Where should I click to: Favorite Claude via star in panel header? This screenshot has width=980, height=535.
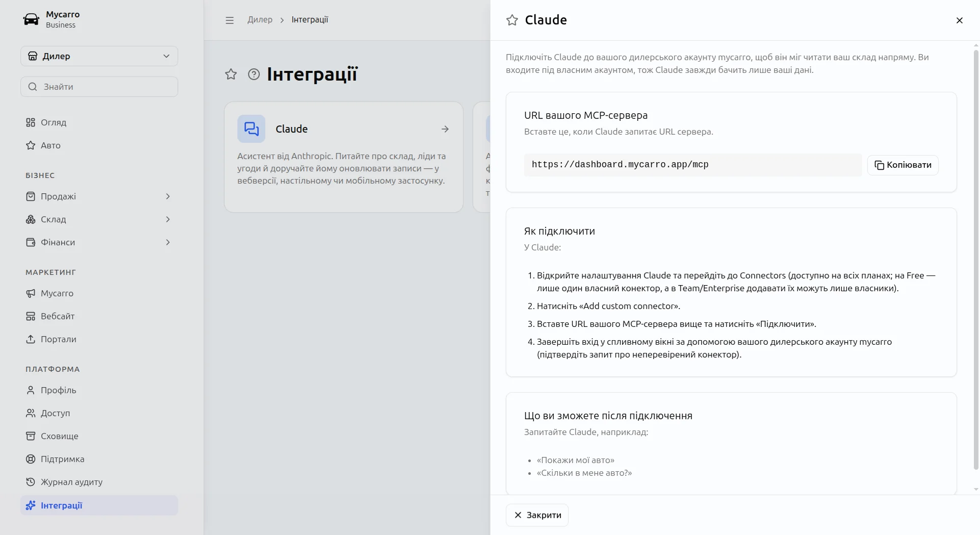coord(512,20)
